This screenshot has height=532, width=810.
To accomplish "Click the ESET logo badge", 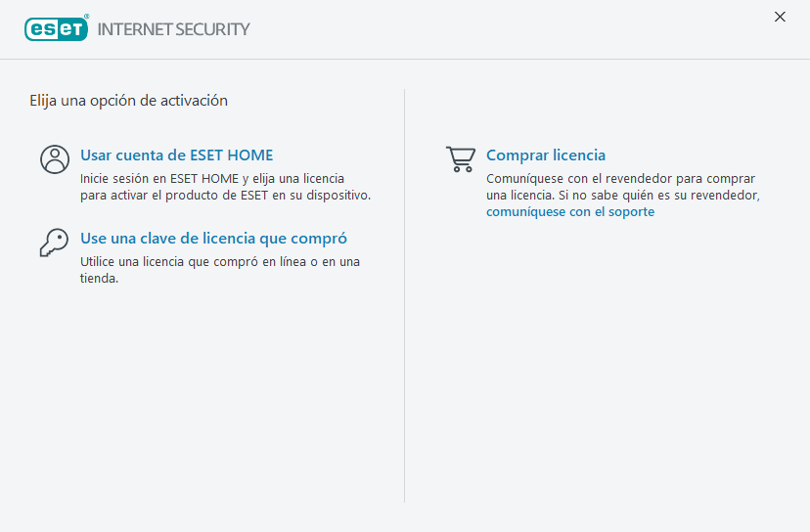I will (x=57, y=28).
